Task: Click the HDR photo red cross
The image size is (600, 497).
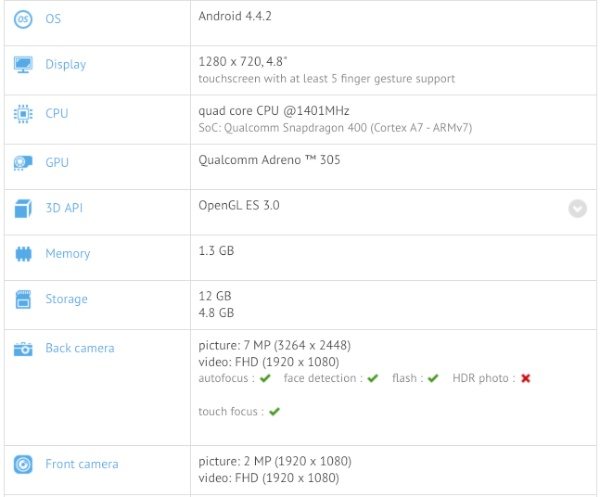Action: pyautogui.click(x=526, y=378)
